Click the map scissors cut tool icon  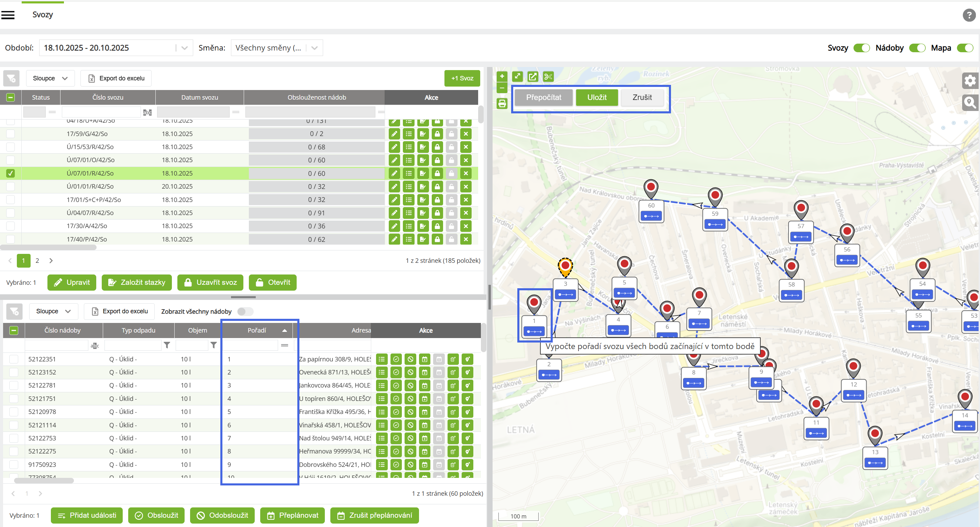(548, 77)
